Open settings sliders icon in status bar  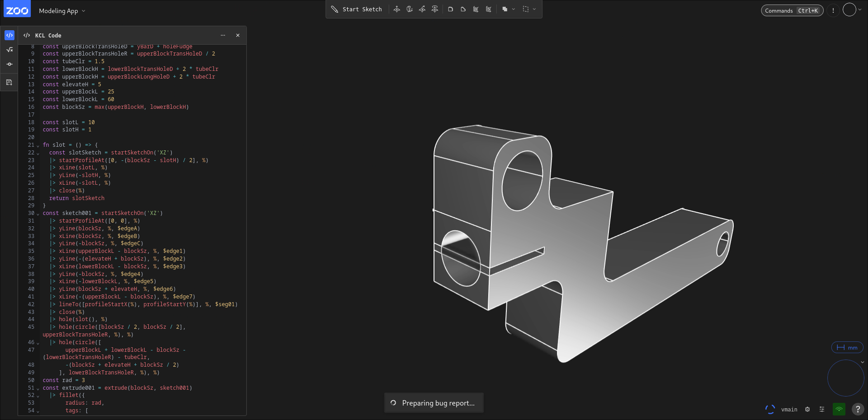822,409
